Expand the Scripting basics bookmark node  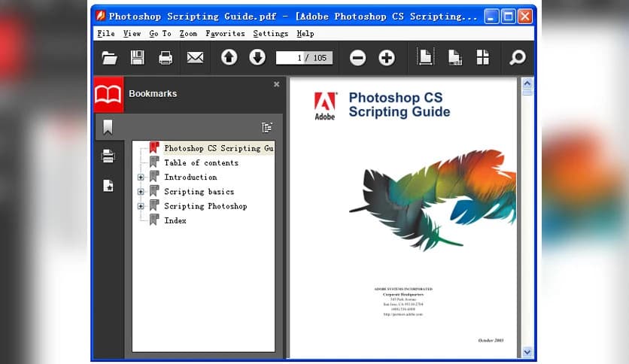tap(141, 192)
